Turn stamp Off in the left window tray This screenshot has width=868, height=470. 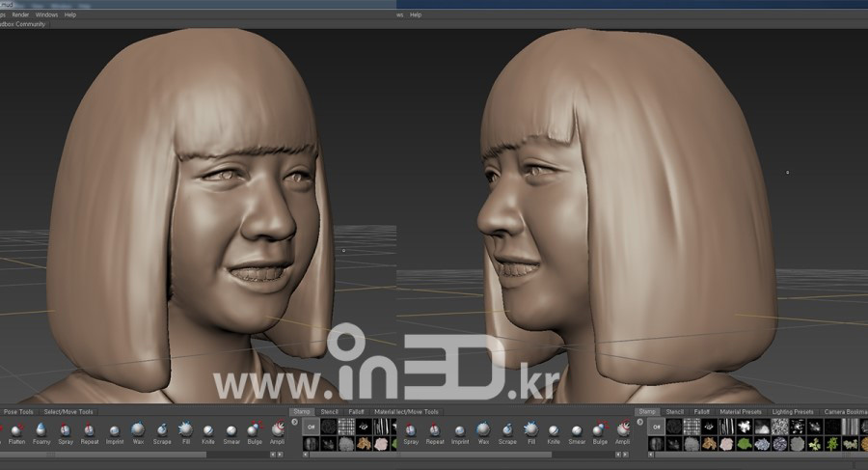[x=311, y=427]
